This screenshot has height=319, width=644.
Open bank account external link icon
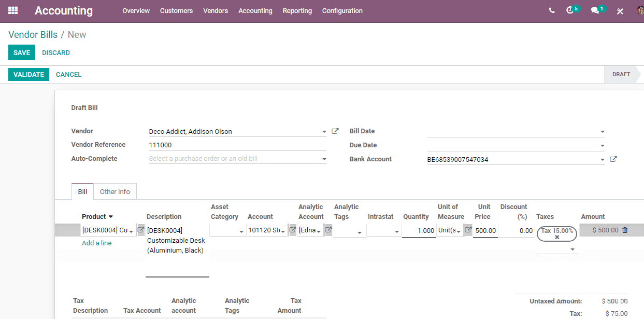click(x=613, y=159)
